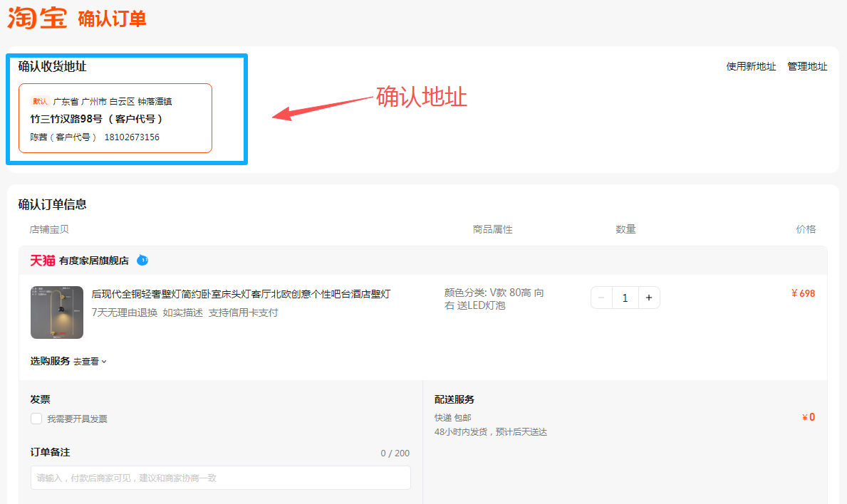The height and width of the screenshot is (504, 847).
Task: Decrease quantity with the minus button
Action: tap(601, 298)
